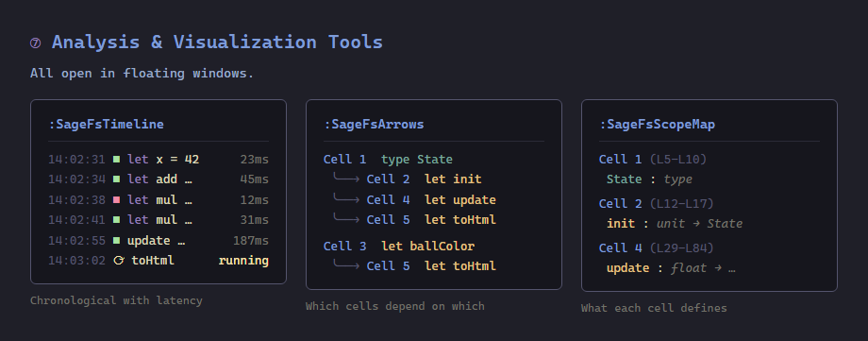
Task: Click the green status square beside let add
Action: [x=117, y=179]
